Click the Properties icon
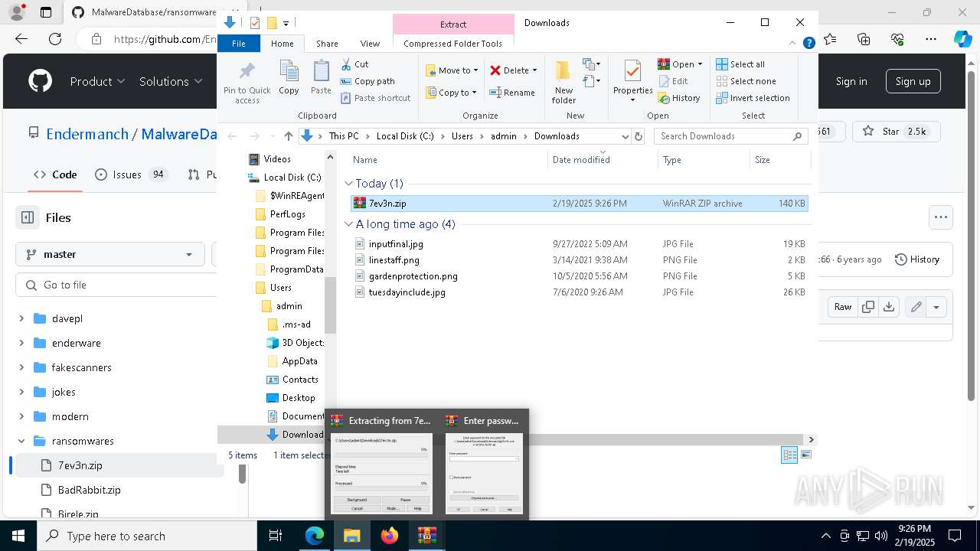This screenshot has width=980, height=551. pyautogui.click(x=632, y=71)
